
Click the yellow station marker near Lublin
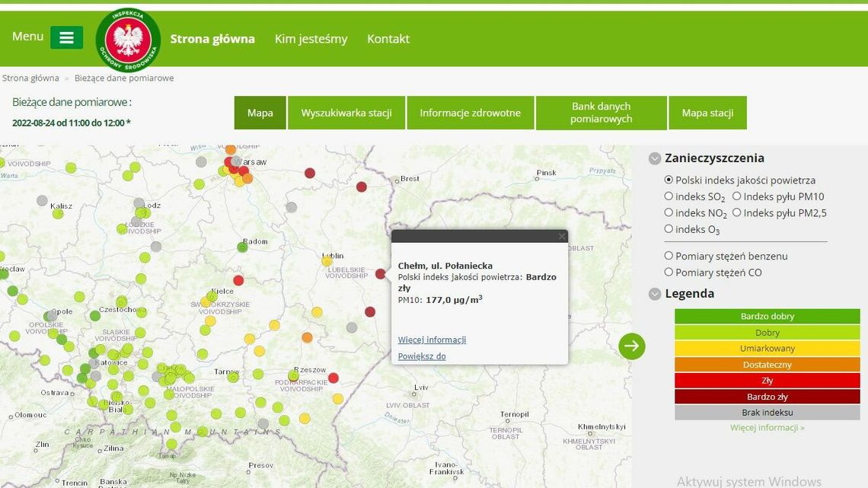[327, 261]
